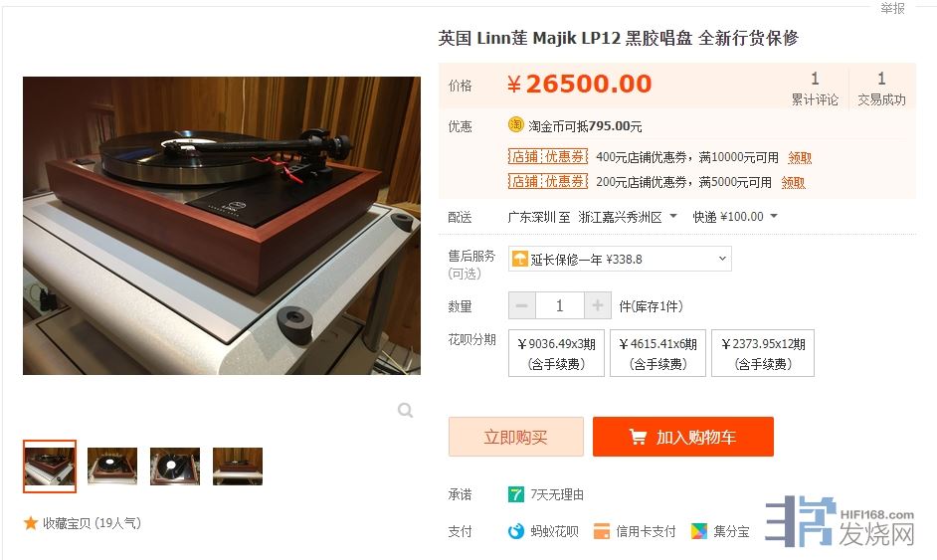Click the star favorite icon

(x=31, y=523)
